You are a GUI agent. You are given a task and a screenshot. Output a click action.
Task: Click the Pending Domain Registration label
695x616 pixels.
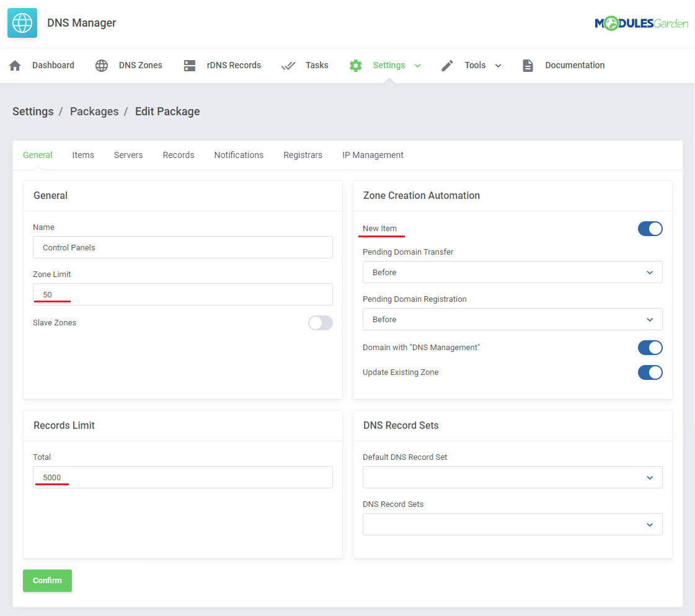[x=414, y=299]
